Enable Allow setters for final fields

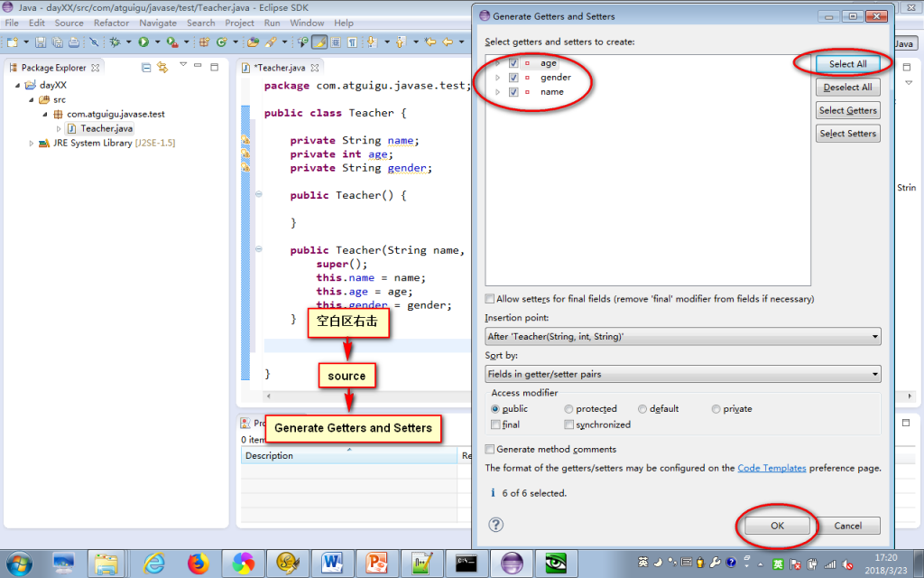coord(490,298)
